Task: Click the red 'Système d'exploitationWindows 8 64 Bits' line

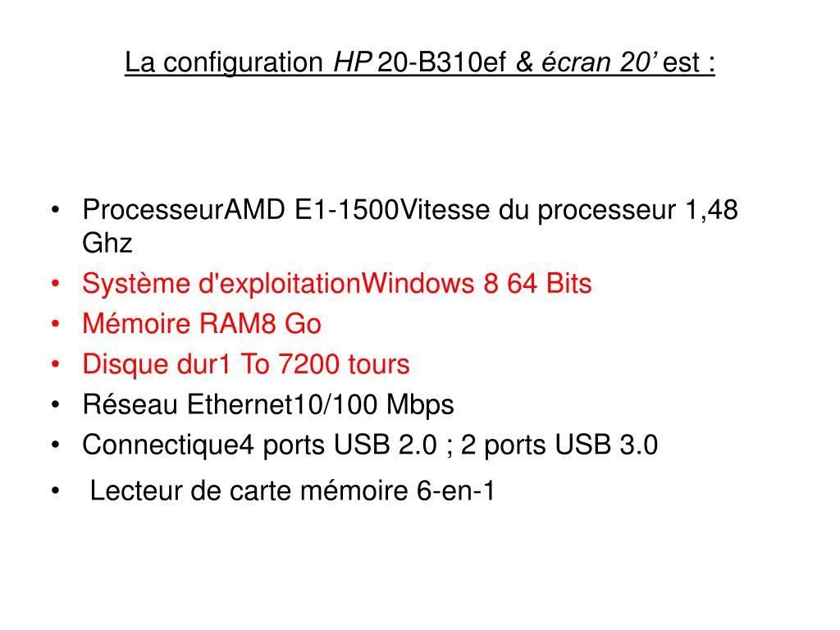Action: coord(337,284)
